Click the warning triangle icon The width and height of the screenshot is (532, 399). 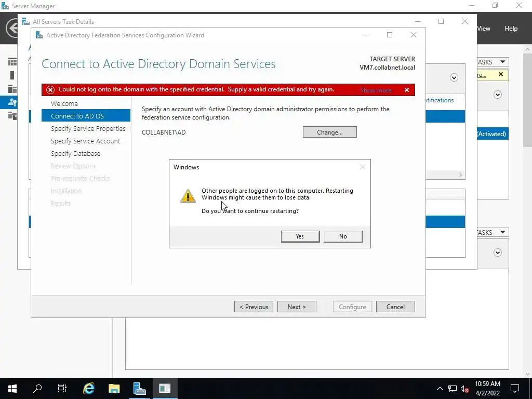[x=188, y=196]
